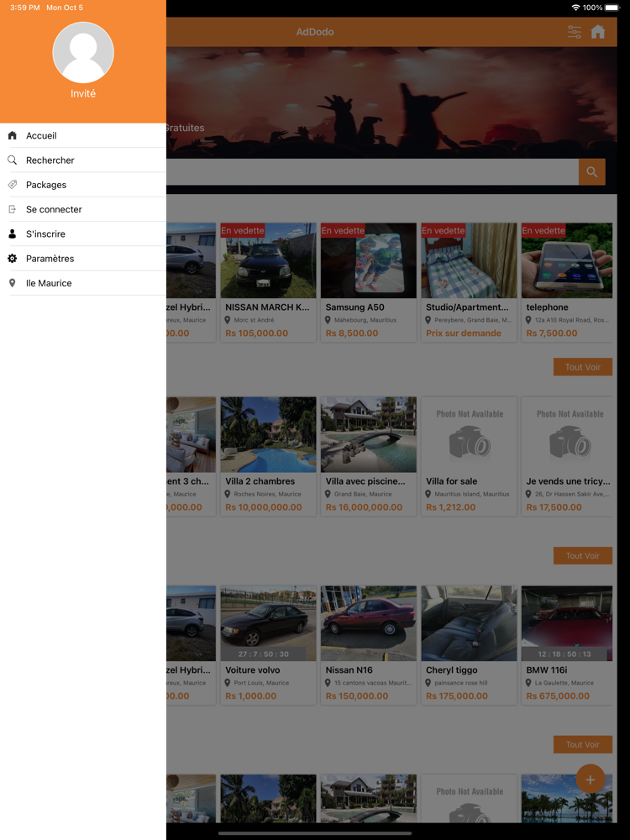The height and width of the screenshot is (840, 630).
Task: Open the telephone listing photo
Action: [567, 261]
